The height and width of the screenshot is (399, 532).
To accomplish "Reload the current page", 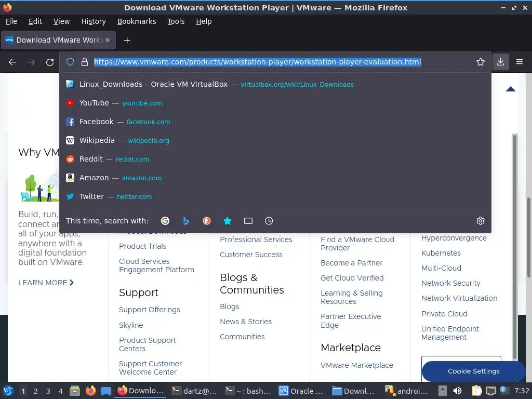I will (x=50, y=62).
